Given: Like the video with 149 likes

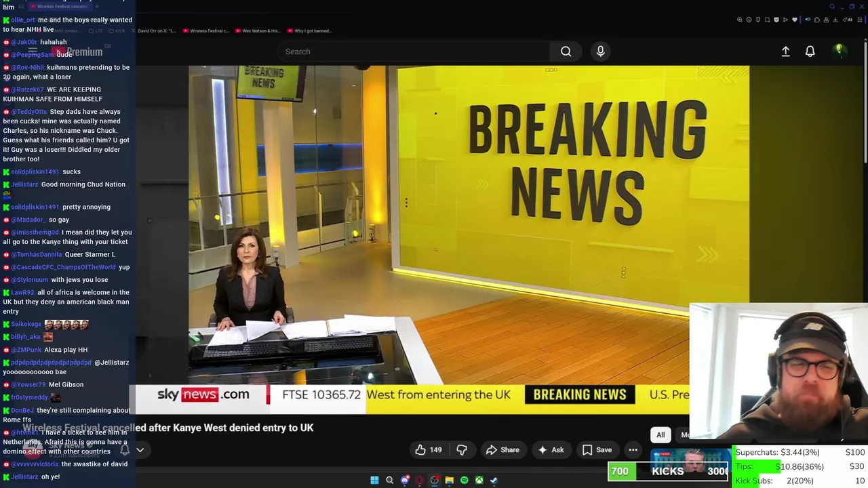Looking at the screenshot, I should coord(429,450).
